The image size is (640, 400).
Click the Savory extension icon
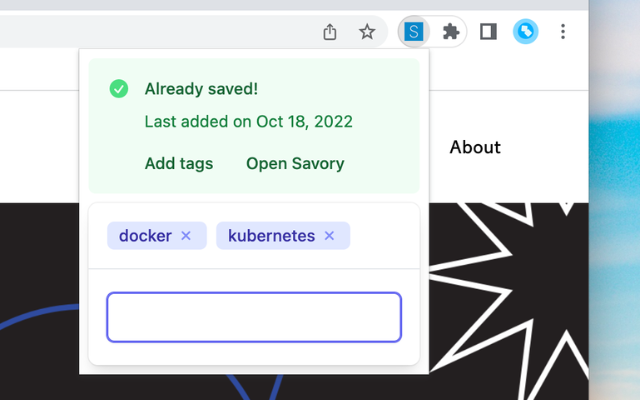[x=413, y=32]
